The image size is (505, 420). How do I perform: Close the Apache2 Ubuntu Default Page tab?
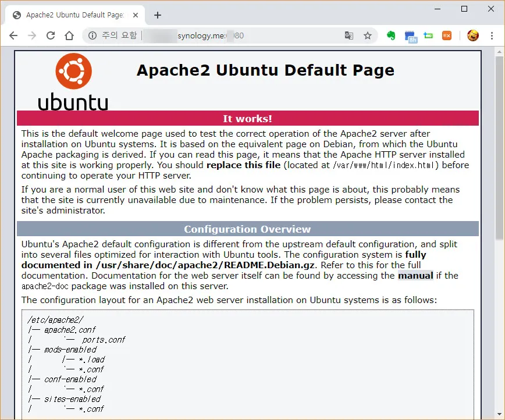(x=136, y=15)
